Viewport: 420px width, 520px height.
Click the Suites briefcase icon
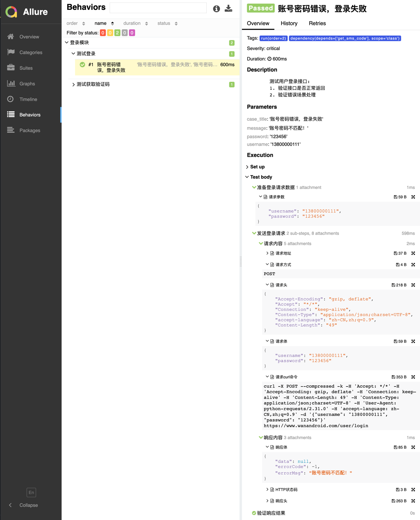(x=11, y=68)
